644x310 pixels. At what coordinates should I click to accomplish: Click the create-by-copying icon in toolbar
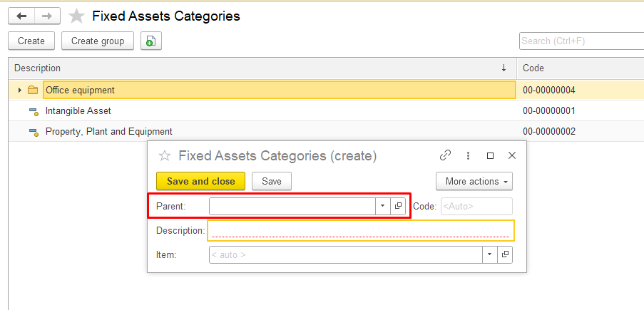150,41
